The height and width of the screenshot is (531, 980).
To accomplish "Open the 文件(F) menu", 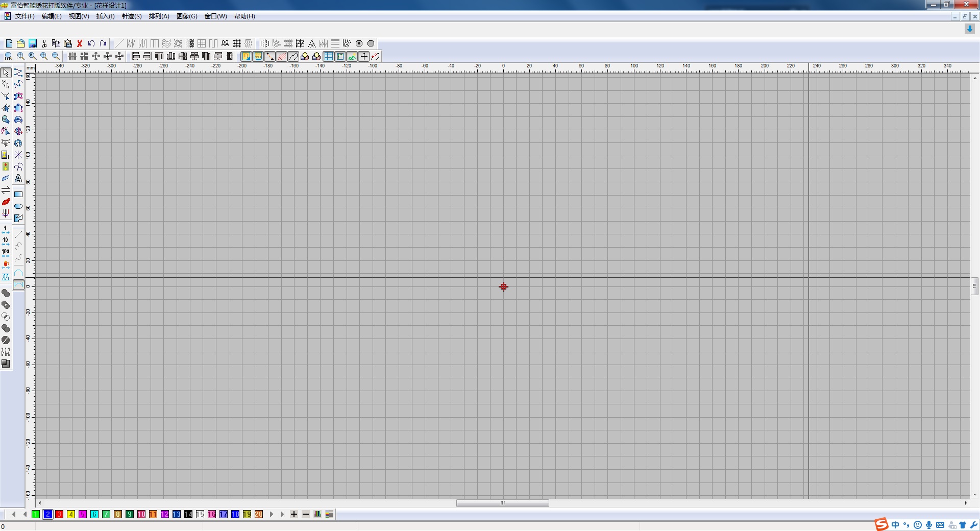I will click(24, 16).
